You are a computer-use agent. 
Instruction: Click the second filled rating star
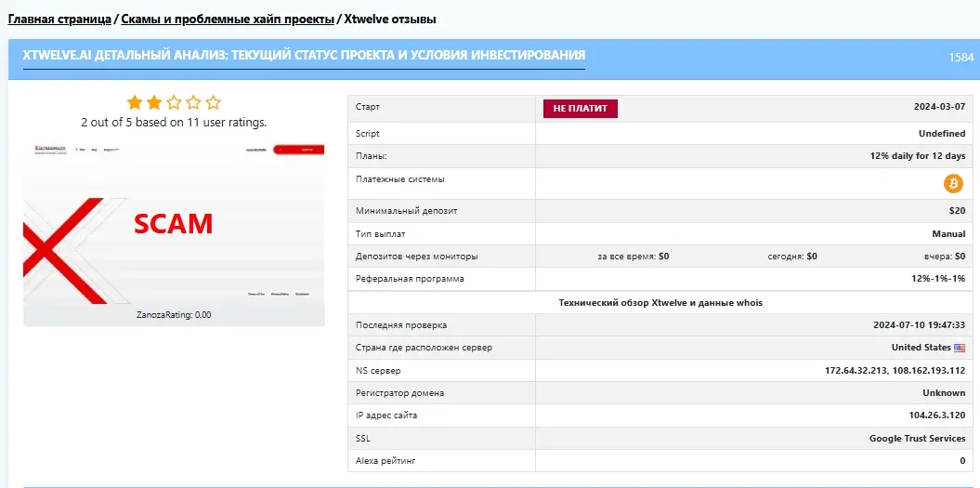tap(154, 102)
